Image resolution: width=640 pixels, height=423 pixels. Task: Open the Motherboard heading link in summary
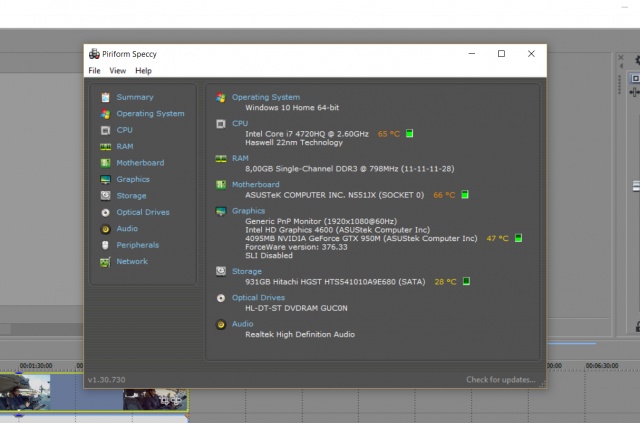click(256, 185)
